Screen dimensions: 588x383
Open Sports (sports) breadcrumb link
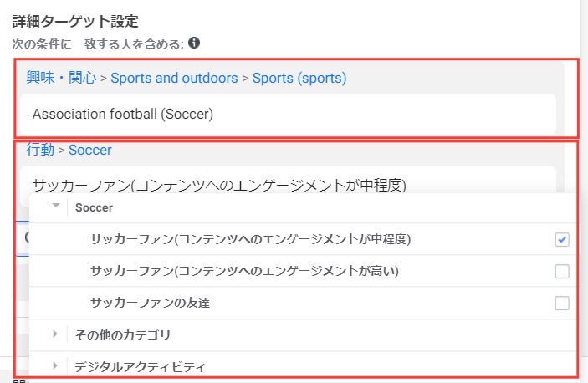[299, 78]
